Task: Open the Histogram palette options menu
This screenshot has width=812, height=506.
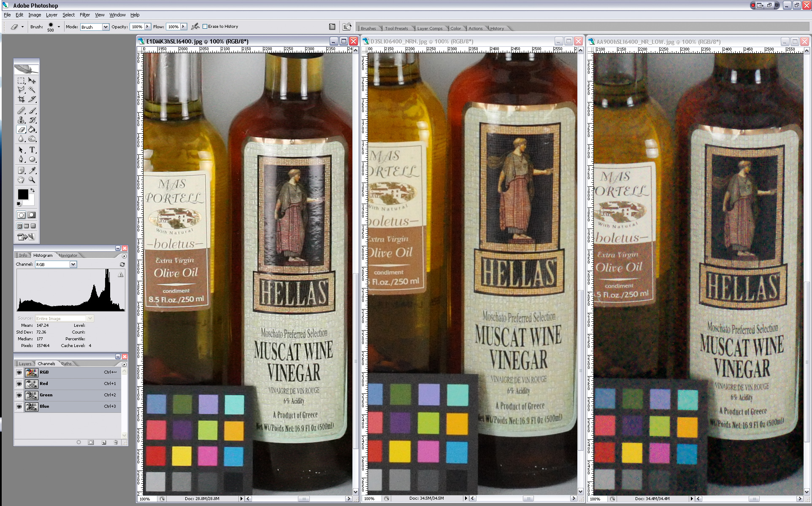Action: click(x=124, y=256)
